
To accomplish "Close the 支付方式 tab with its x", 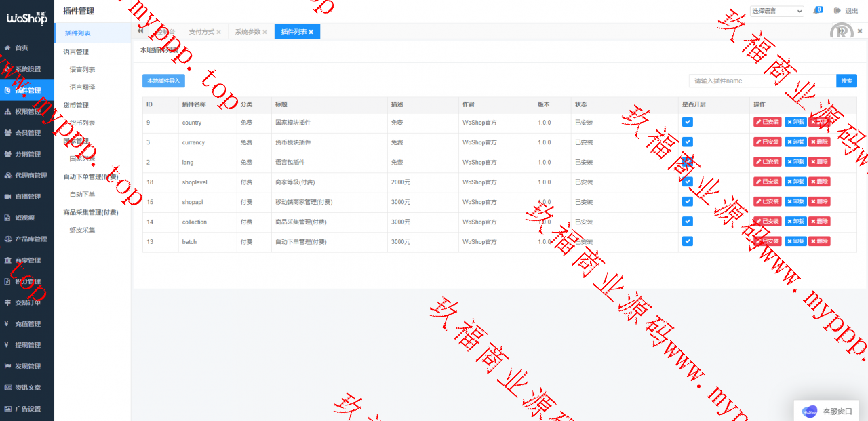I will coord(219,32).
